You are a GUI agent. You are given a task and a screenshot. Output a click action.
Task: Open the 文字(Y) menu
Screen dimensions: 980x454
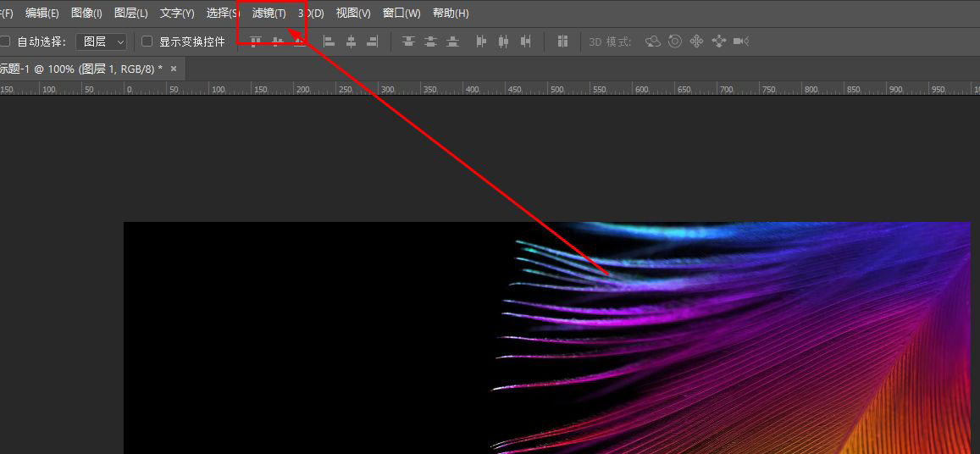tap(177, 14)
